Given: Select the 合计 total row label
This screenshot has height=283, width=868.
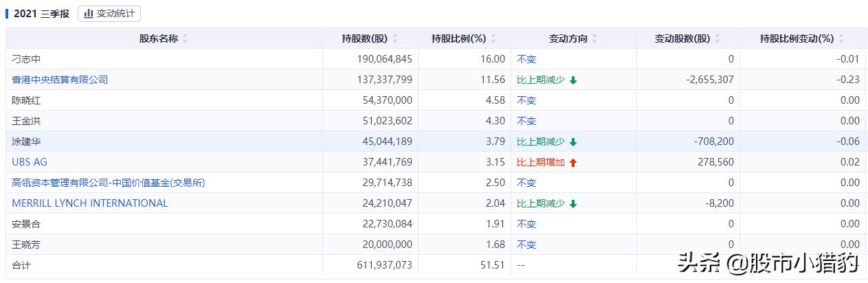Looking at the screenshot, I should [x=22, y=265].
